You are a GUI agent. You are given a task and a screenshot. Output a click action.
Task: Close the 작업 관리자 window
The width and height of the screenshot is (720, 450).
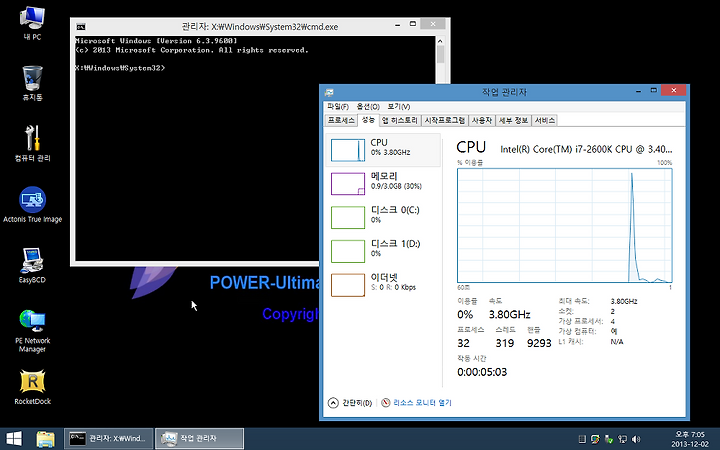[674, 90]
